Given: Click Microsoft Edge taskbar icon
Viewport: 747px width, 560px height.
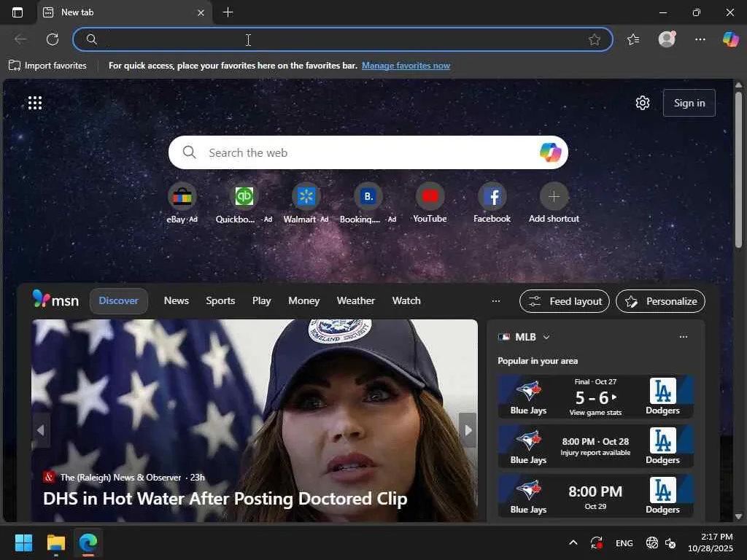Looking at the screenshot, I should 88,542.
